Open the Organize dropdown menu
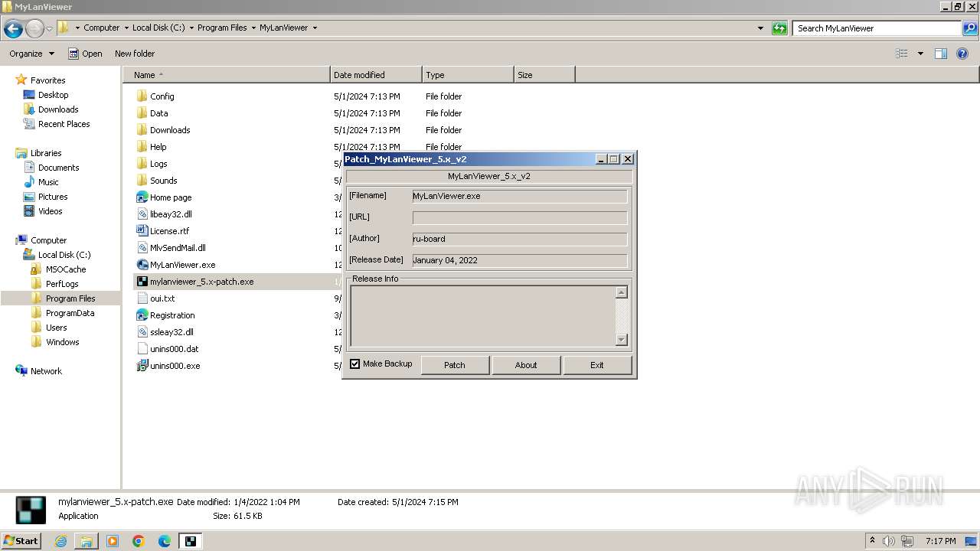 click(31, 54)
